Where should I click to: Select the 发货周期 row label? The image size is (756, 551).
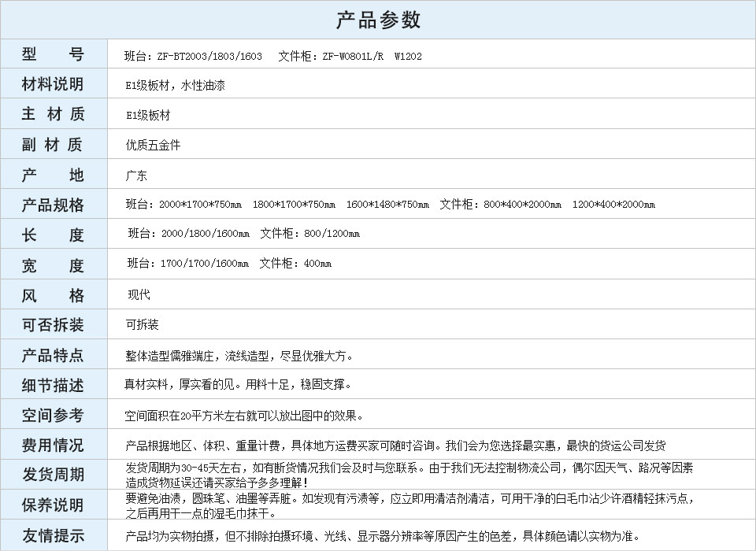click(53, 475)
